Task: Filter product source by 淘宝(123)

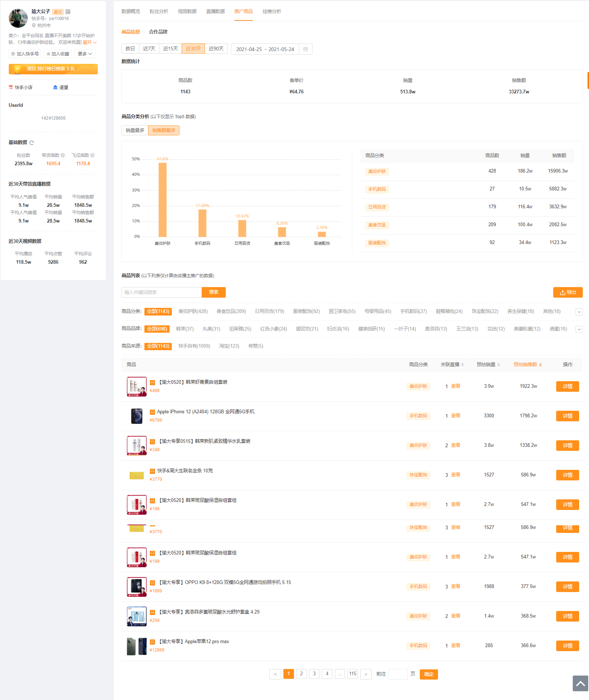Action: (229, 346)
